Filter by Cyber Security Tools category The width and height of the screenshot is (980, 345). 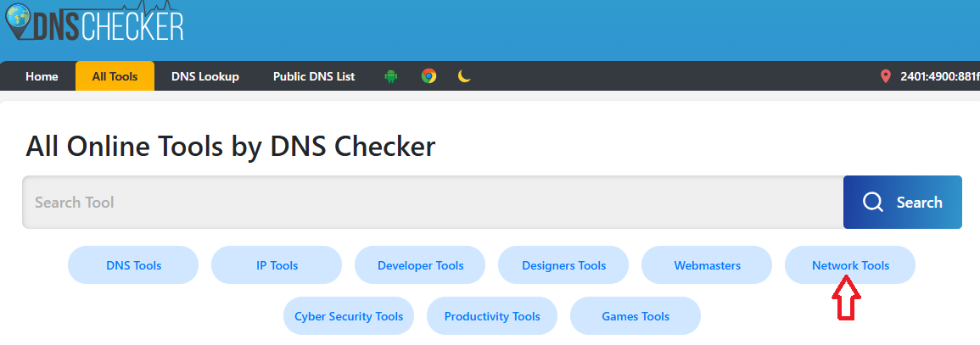pos(349,315)
